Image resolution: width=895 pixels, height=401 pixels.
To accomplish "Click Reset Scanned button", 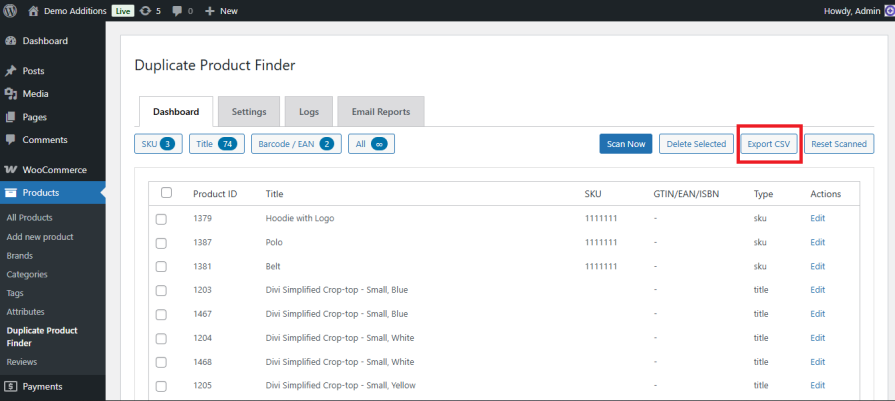I will tap(839, 144).
